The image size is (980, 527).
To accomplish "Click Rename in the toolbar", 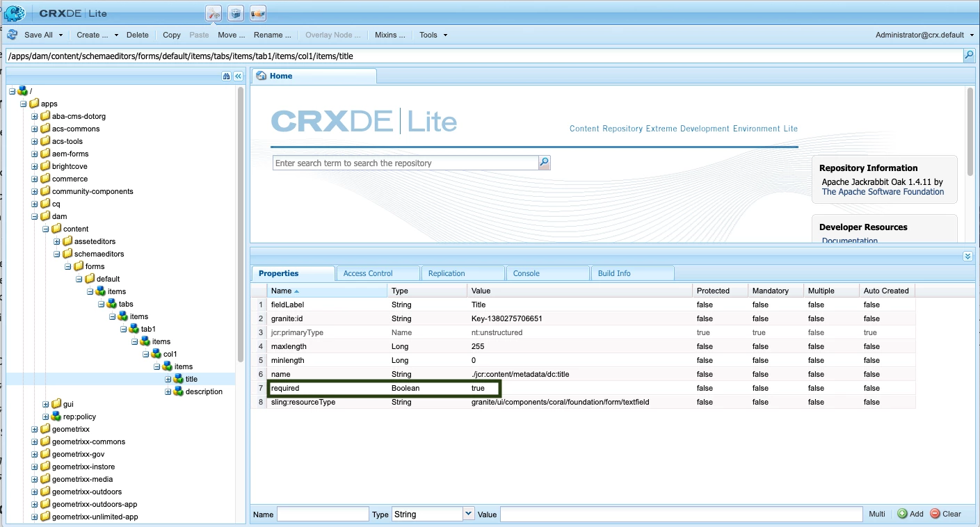I will 272,35.
